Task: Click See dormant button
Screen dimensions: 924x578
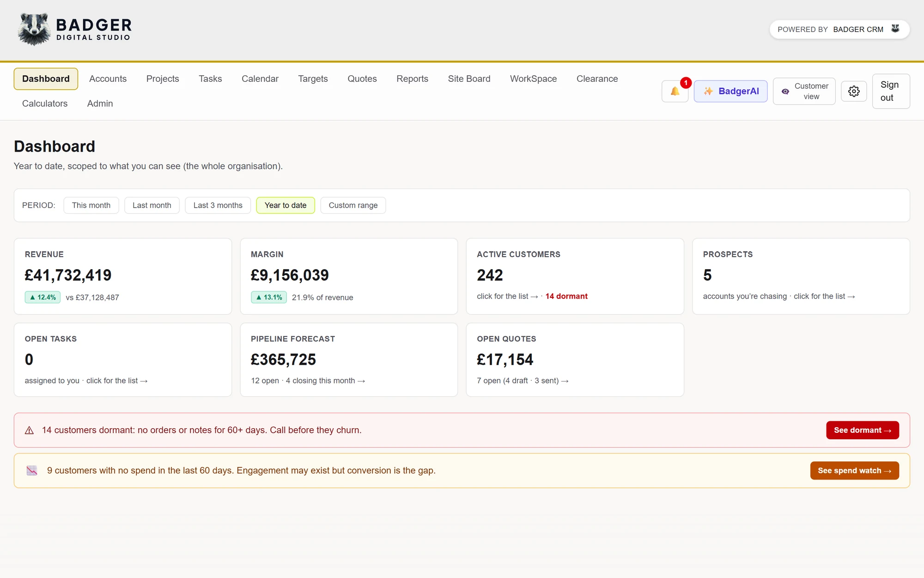Action: pos(863,430)
